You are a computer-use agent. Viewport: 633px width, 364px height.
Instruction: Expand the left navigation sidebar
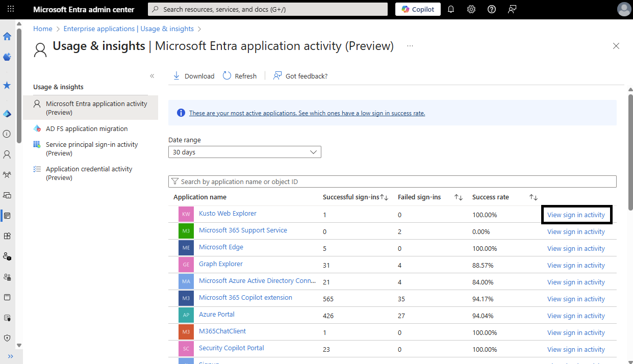pos(11,356)
